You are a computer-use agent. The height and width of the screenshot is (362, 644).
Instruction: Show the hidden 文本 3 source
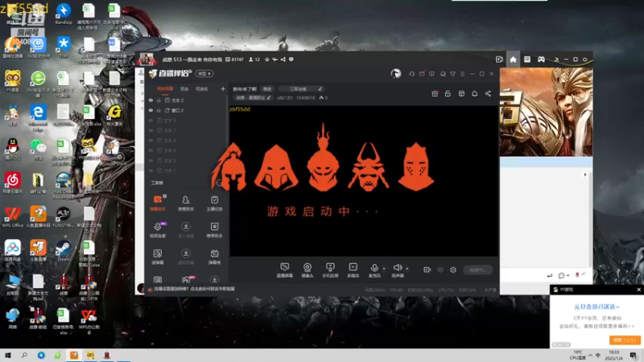(151, 121)
